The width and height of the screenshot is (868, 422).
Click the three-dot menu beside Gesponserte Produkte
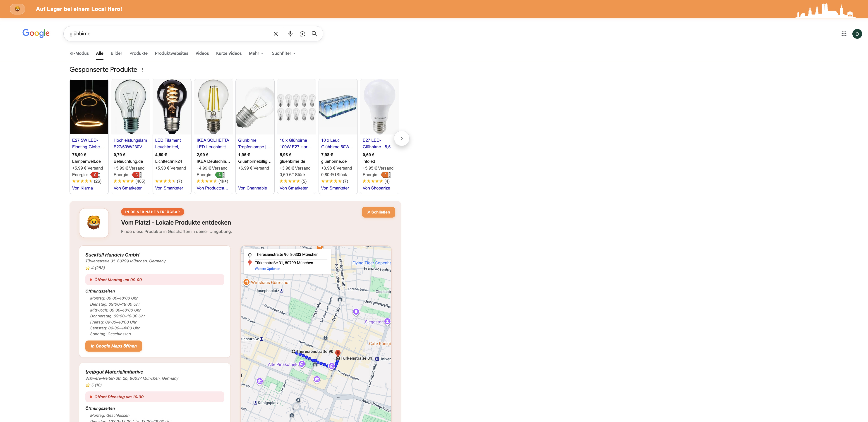142,70
